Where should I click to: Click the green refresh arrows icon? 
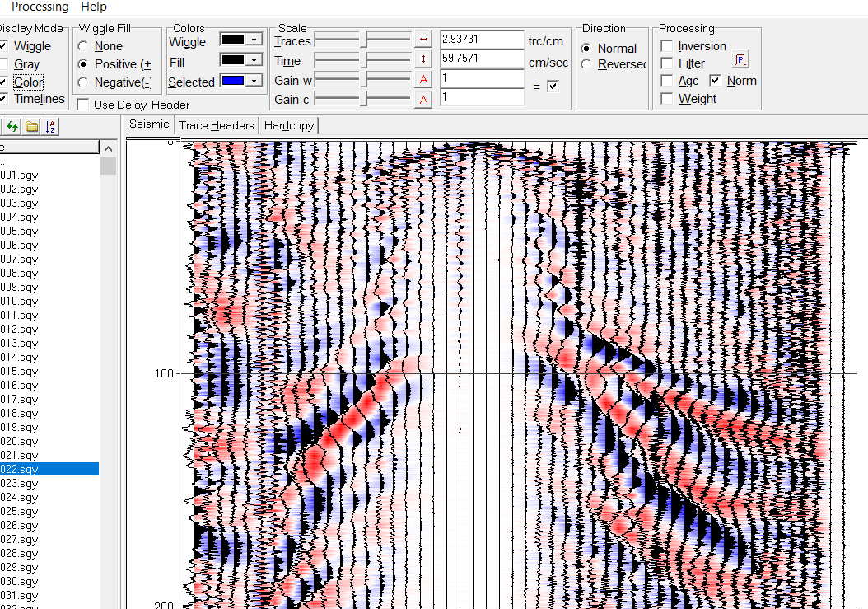pos(12,127)
